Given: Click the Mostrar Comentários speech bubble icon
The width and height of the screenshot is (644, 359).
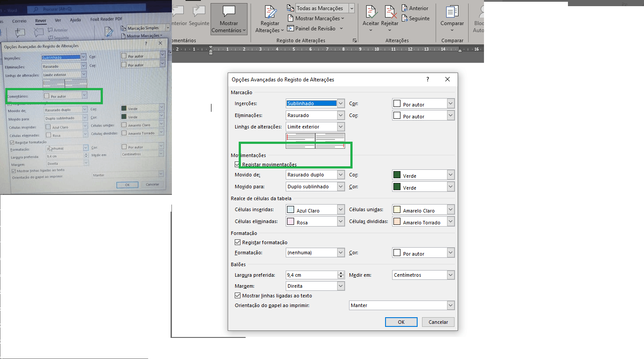Looking at the screenshot, I should pos(229,11).
